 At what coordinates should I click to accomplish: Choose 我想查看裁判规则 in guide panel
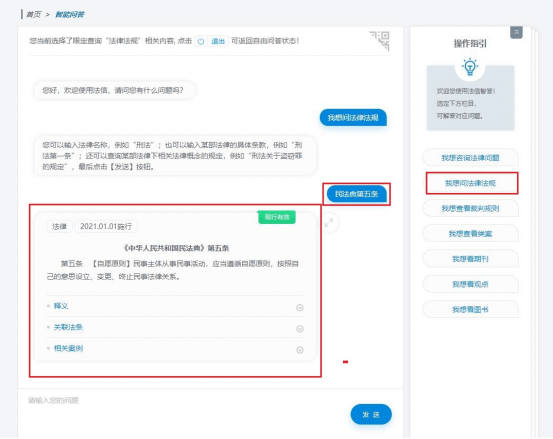click(470, 208)
